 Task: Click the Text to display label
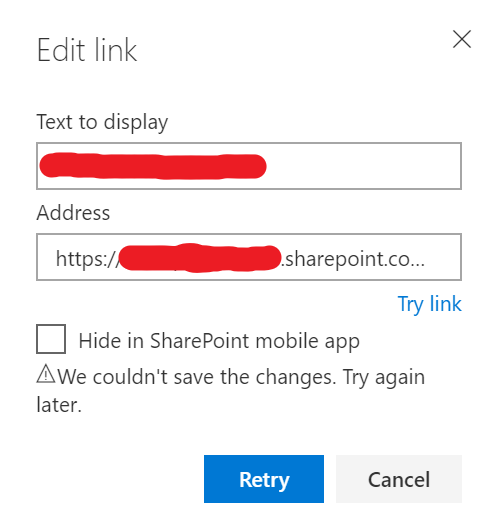pos(102,122)
